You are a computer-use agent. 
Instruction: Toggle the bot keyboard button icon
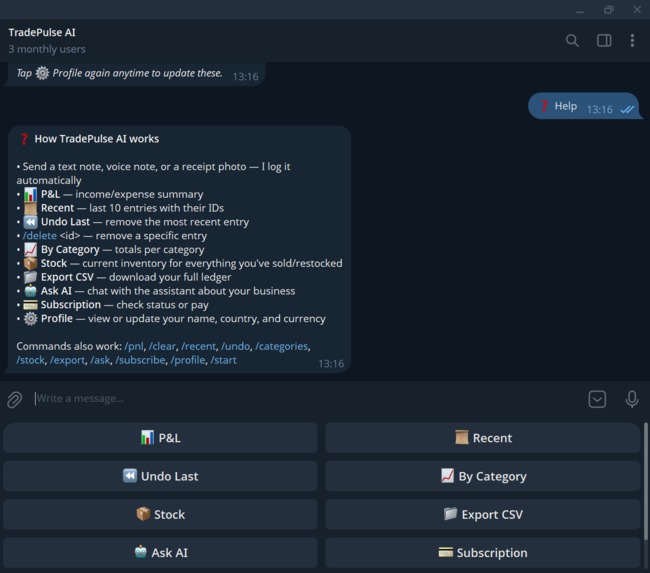coord(597,399)
